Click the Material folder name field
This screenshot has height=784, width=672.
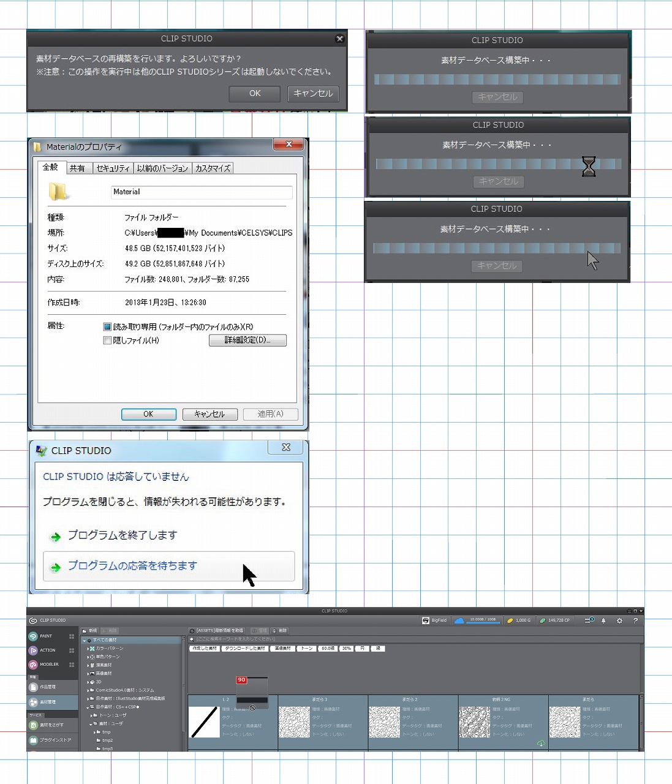(x=202, y=192)
